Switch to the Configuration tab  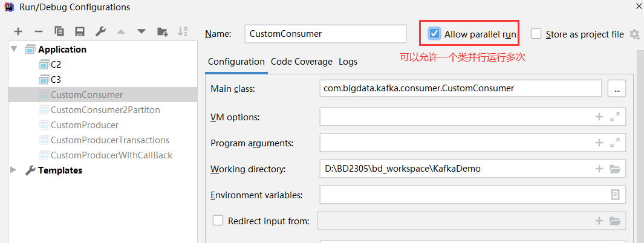tap(236, 62)
